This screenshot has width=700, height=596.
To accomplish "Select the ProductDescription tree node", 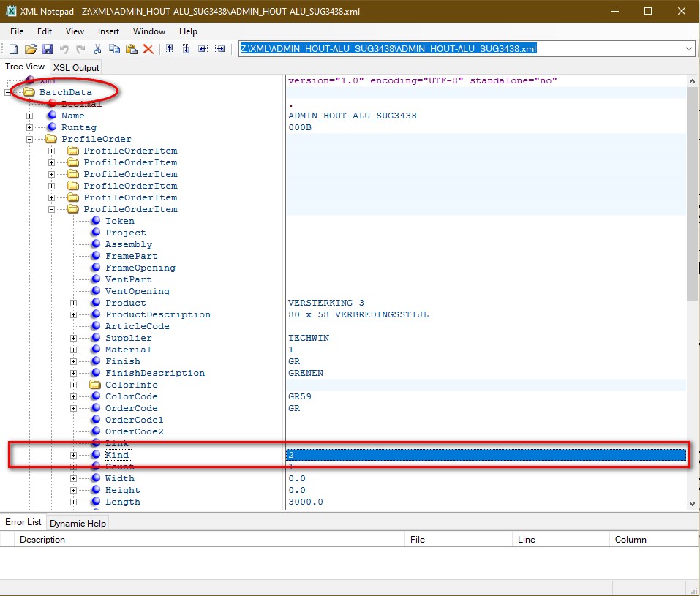I will pyautogui.click(x=157, y=314).
